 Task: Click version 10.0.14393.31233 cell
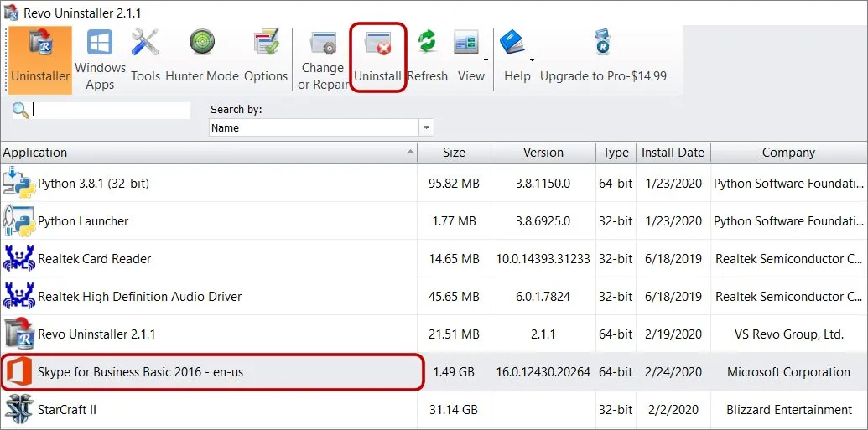point(543,259)
